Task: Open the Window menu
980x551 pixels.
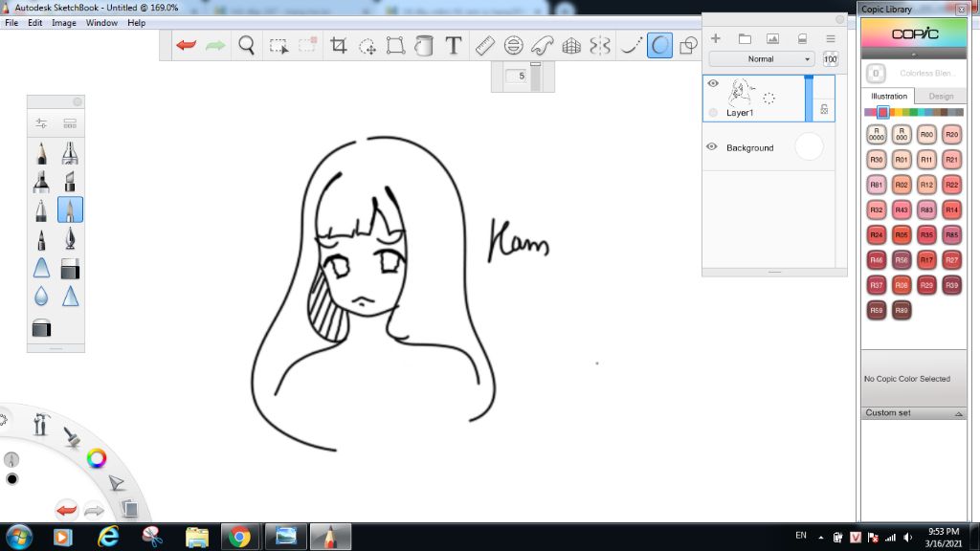Action: click(x=101, y=23)
